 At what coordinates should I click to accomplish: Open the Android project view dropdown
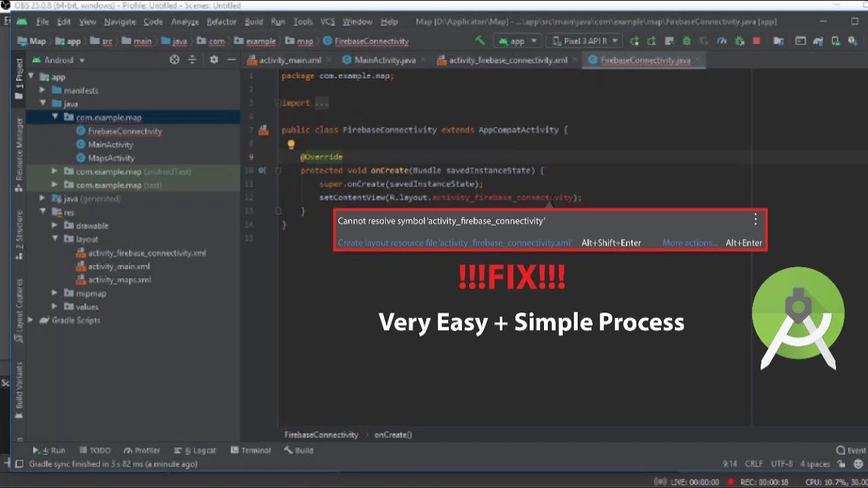point(58,60)
